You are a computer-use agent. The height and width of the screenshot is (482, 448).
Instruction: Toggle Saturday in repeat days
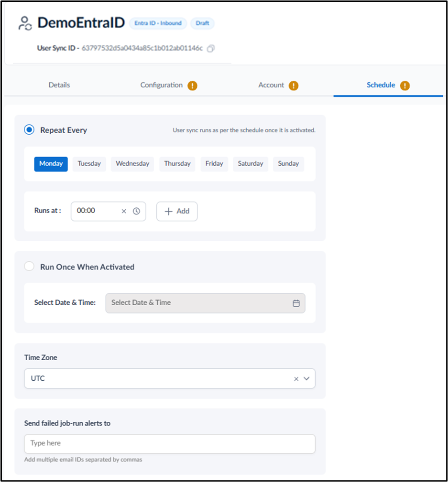pos(251,164)
